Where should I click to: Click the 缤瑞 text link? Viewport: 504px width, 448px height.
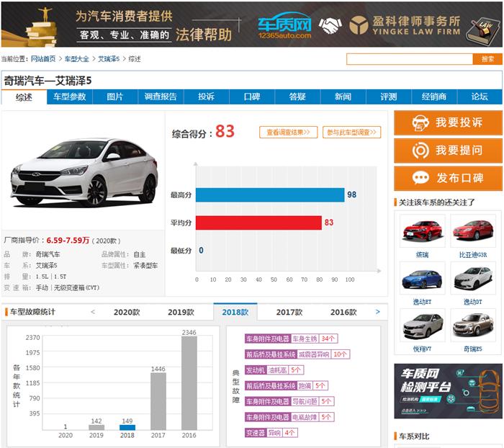[423, 255]
